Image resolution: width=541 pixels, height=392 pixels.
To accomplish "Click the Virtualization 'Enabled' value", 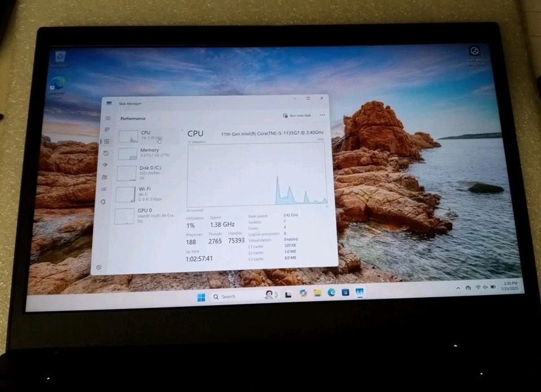I will pyautogui.click(x=291, y=239).
